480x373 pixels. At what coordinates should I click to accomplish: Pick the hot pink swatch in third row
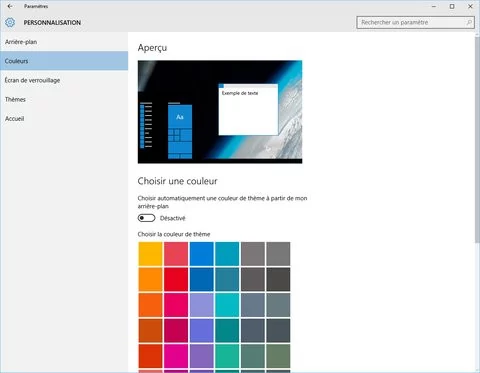[x=176, y=305]
